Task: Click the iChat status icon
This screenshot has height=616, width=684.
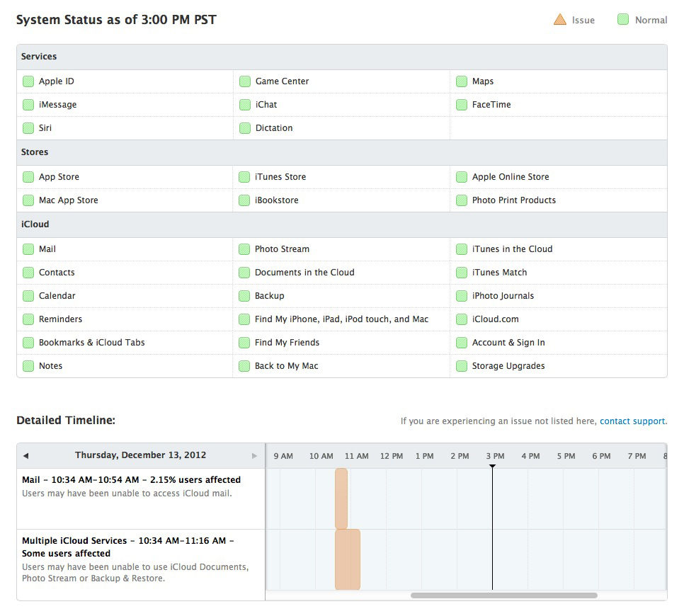Action: (x=245, y=105)
